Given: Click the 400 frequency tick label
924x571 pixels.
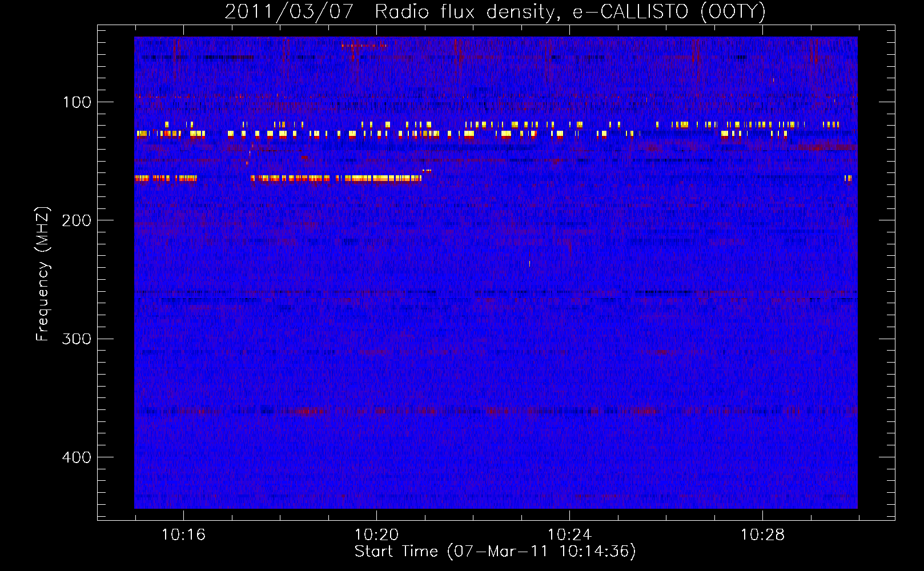Looking at the screenshot, I should pos(77,457).
